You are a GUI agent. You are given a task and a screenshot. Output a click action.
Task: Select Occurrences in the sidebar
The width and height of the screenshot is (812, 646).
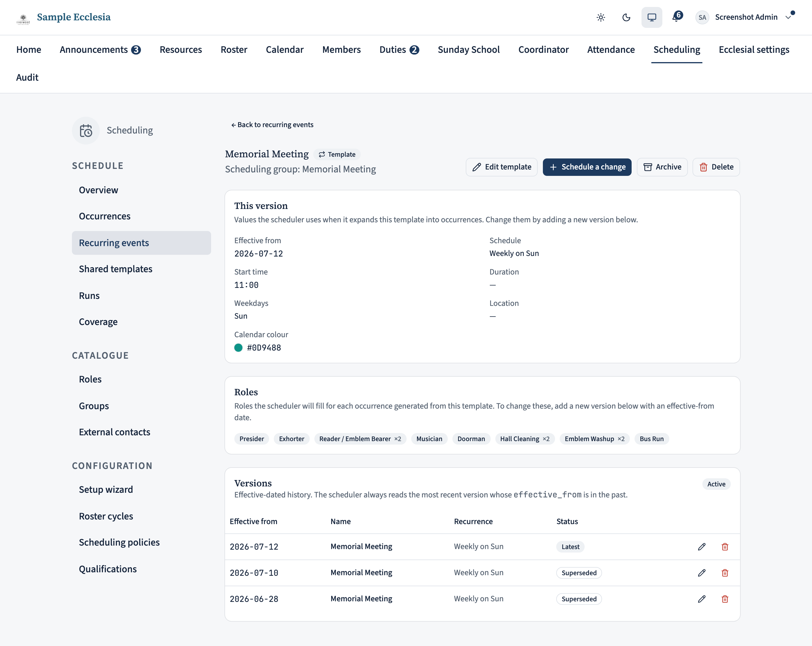click(141, 216)
